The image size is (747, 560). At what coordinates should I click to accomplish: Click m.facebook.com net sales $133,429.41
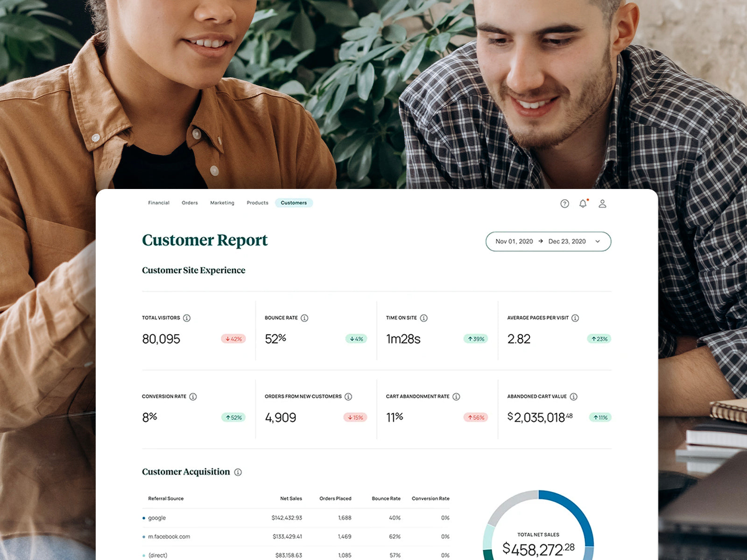click(287, 537)
